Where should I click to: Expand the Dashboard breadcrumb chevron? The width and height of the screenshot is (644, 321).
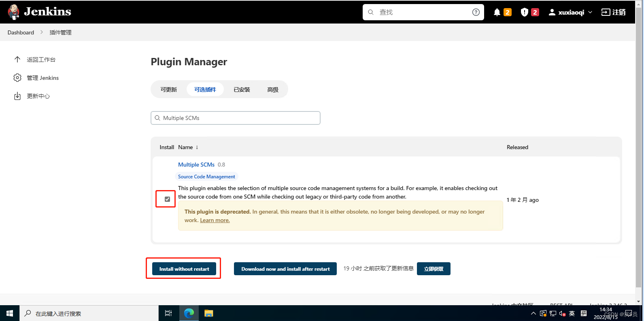click(41, 32)
